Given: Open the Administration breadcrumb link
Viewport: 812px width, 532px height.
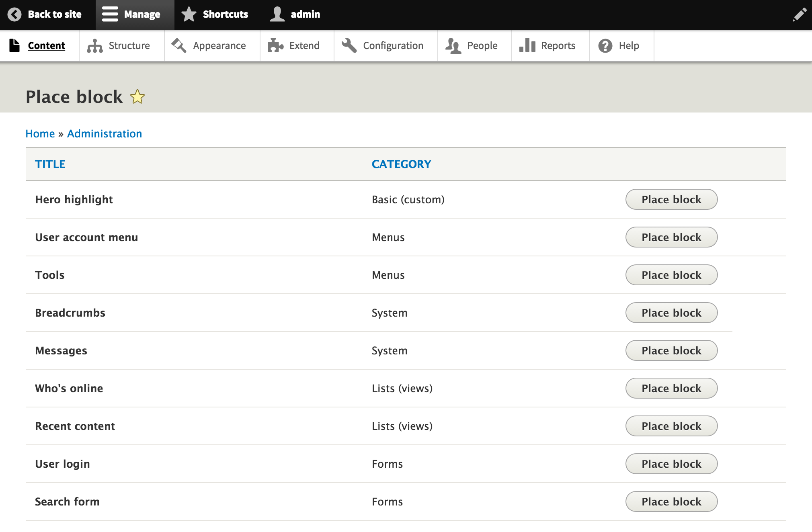Looking at the screenshot, I should tap(104, 133).
